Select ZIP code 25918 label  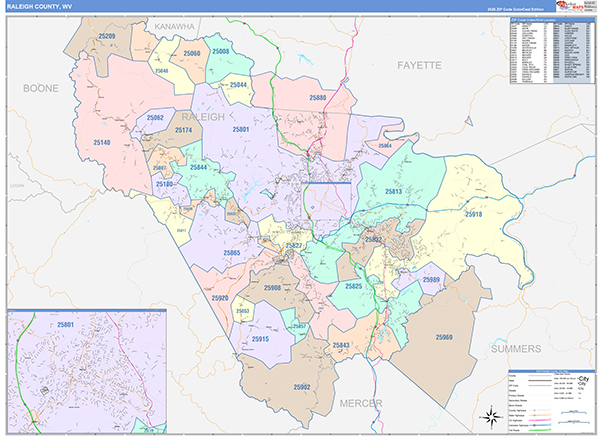click(473, 214)
